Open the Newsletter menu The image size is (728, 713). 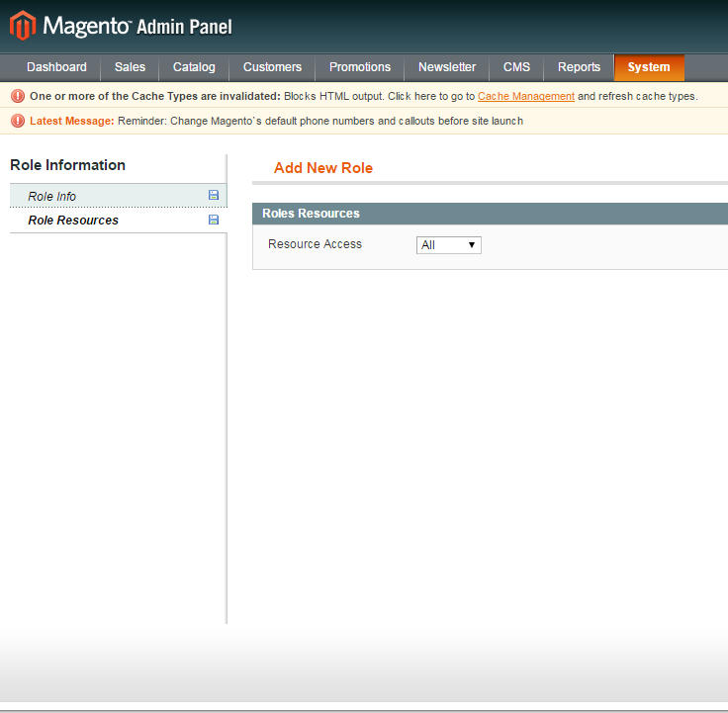[x=447, y=67]
